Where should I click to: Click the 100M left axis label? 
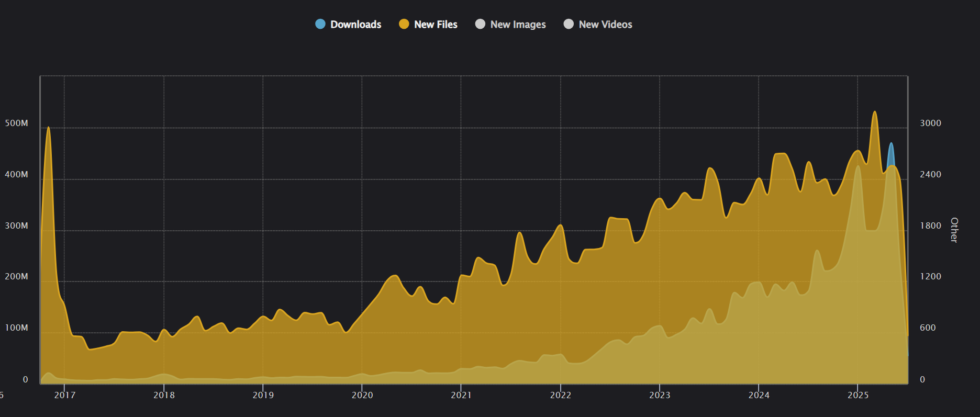[16, 328]
